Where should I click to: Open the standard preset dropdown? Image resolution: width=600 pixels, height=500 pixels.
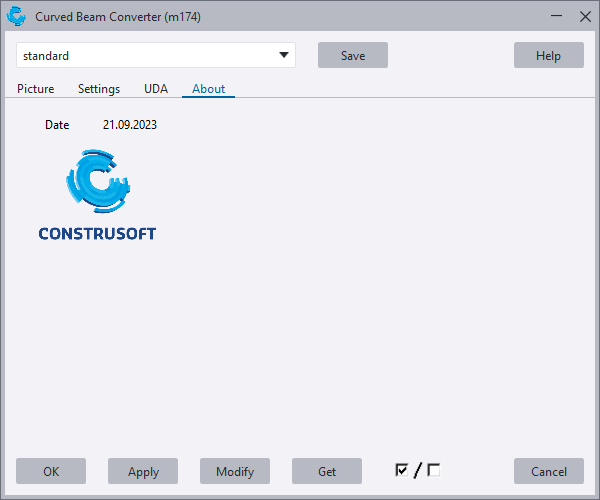pos(156,55)
